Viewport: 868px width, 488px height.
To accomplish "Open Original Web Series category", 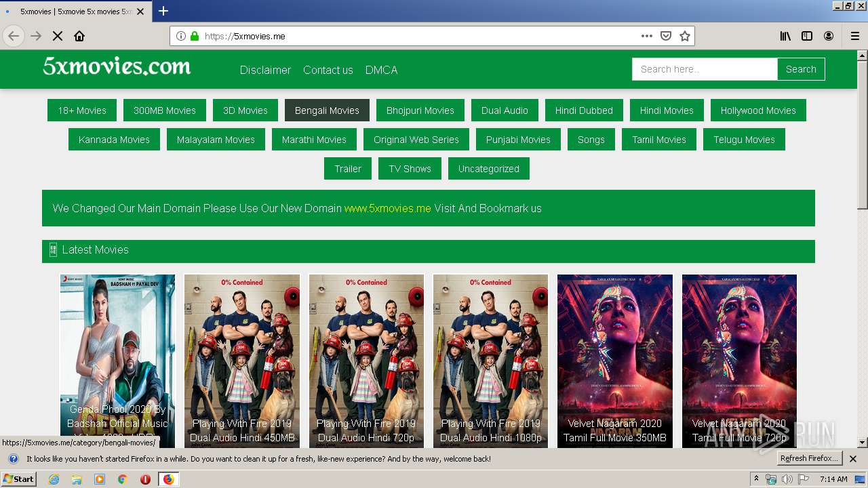I will pyautogui.click(x=416, y=140).
